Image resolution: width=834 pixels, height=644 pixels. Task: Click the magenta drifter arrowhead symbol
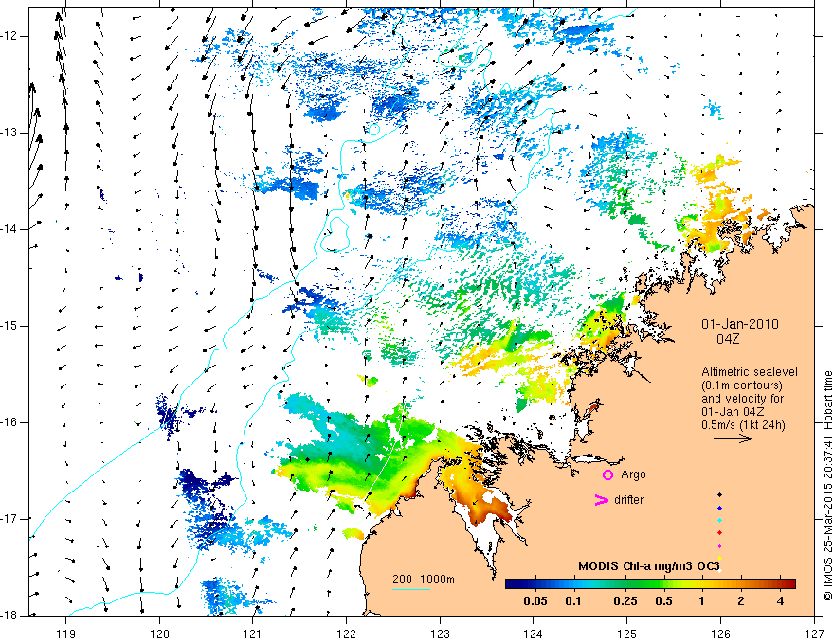tap(602, 500)
